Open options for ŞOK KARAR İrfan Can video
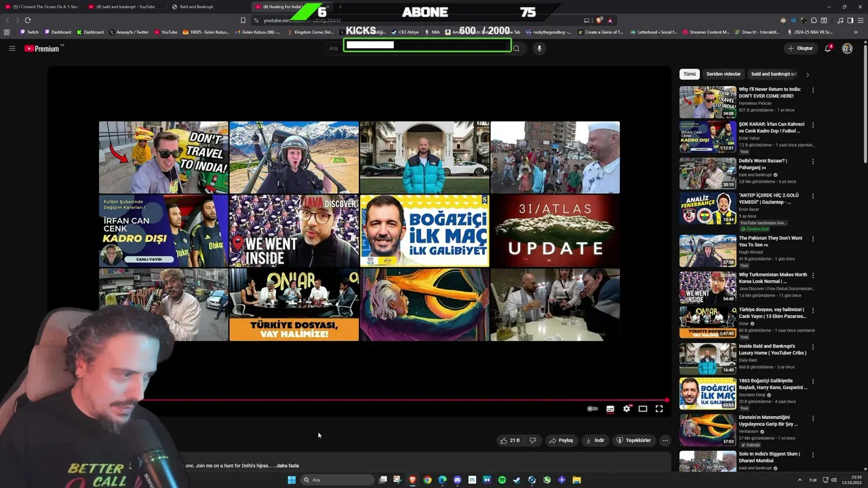 (813, 125)
